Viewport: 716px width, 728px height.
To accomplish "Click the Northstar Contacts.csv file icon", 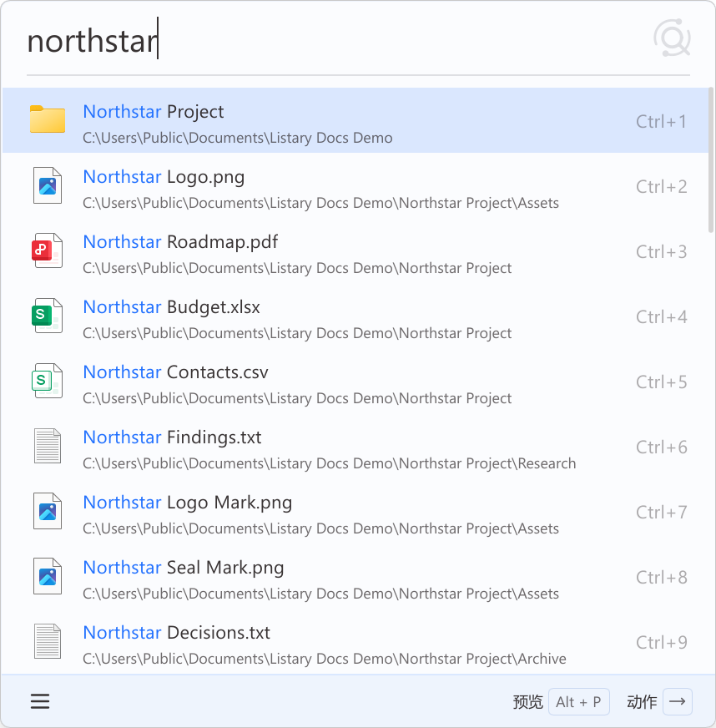I will tap(47, 381).
